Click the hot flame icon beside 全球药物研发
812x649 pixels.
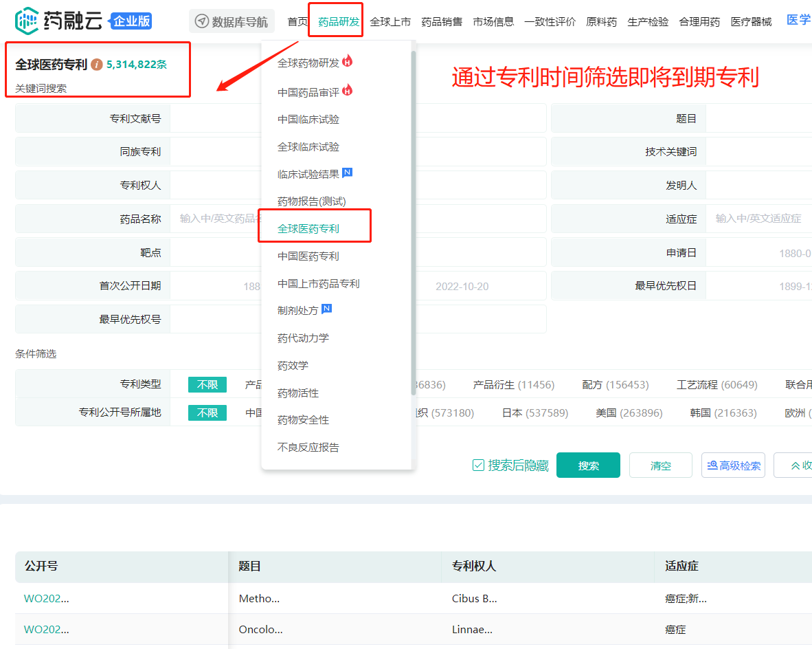348,62
